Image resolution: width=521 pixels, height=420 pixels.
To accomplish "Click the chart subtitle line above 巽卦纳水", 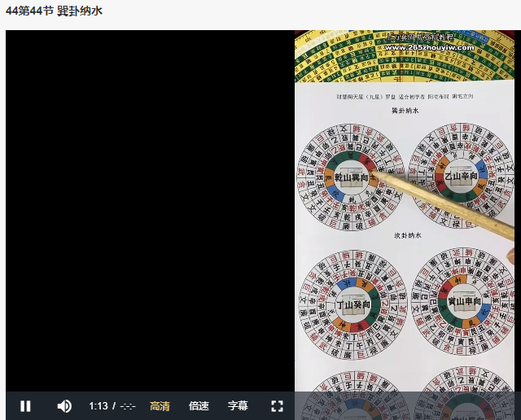I will pos(405,96).
